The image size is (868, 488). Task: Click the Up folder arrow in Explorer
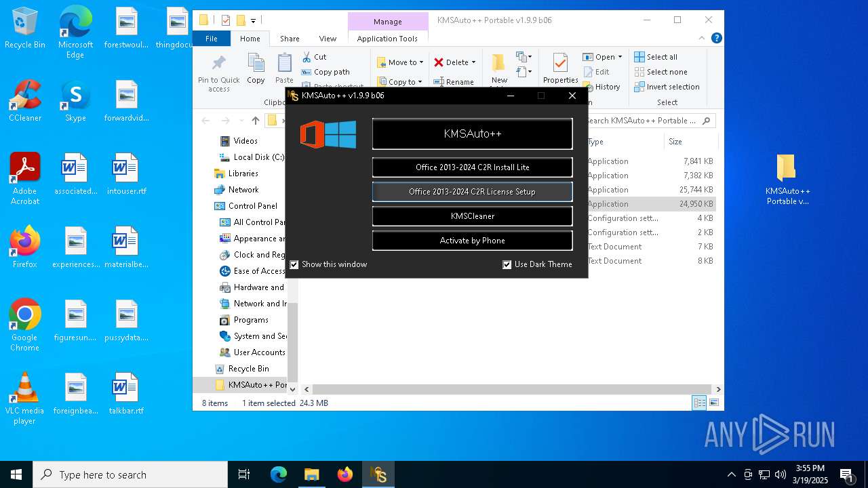(255, 121)
